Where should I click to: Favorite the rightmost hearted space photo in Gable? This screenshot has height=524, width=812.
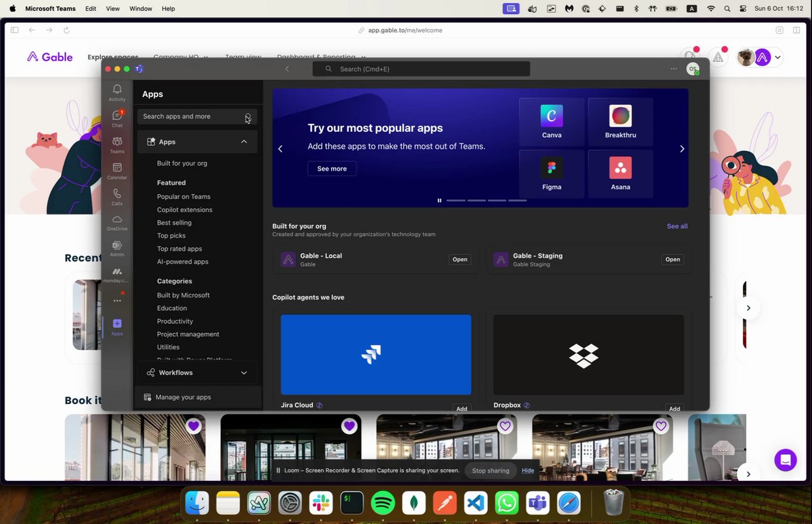pos(661,426)
